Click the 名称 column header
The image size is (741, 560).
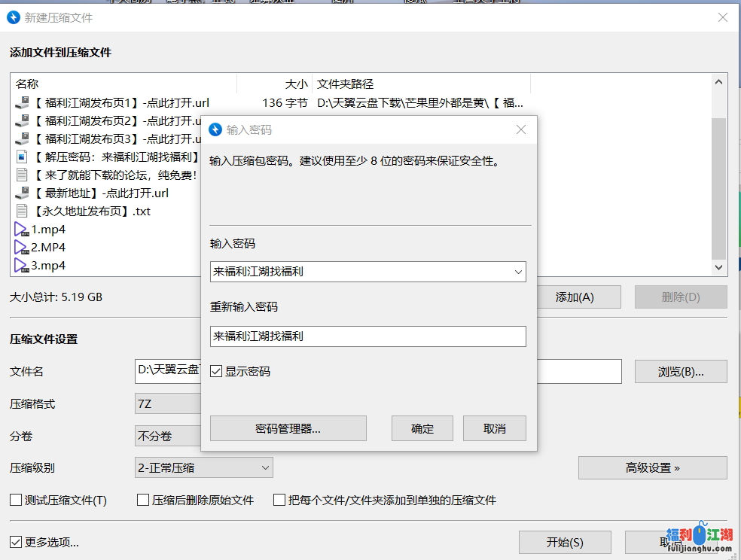(x=27, y=84)
